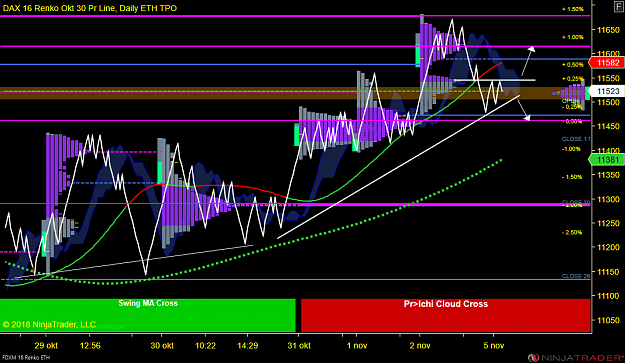Click the red 11582 price marker

[x=607, y=63]
